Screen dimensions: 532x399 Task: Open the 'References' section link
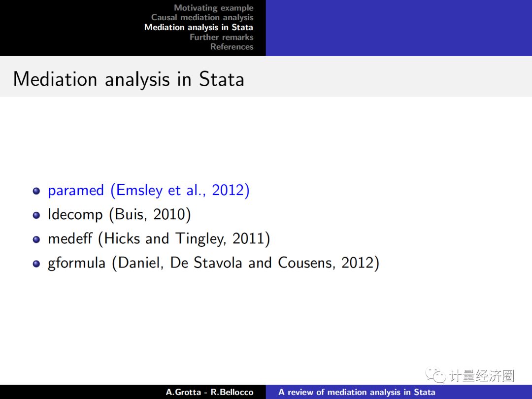coord(232,46)
